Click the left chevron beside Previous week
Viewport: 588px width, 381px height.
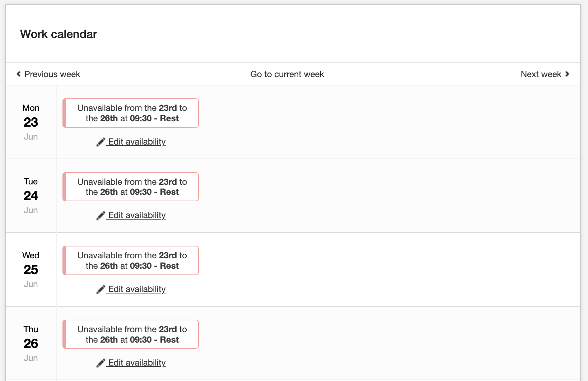(x=19, y=74)
